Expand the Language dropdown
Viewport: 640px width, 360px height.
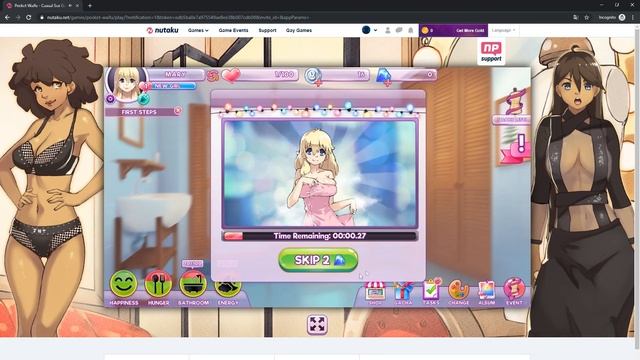(503, 30)
